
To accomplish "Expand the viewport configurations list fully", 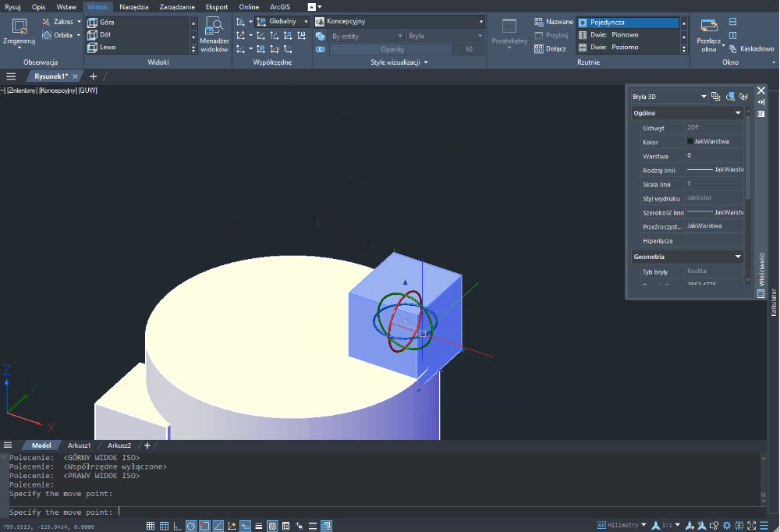I will click(x=684, y=49).
